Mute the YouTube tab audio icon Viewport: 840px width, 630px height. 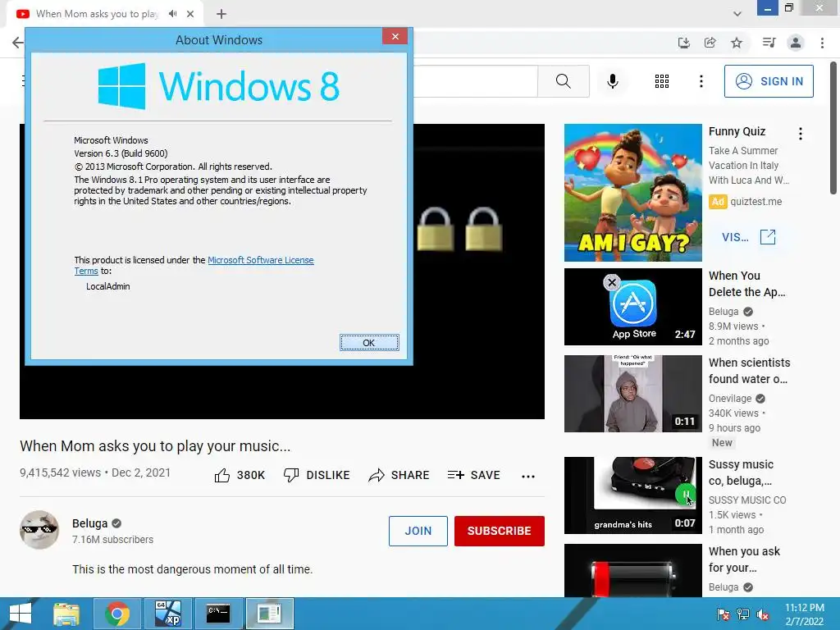point(172,14)
